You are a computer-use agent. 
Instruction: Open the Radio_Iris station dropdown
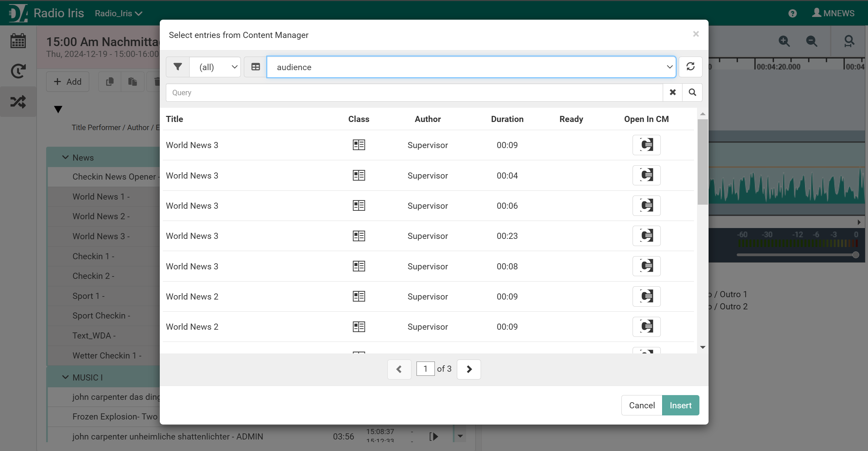pos(118,13)
